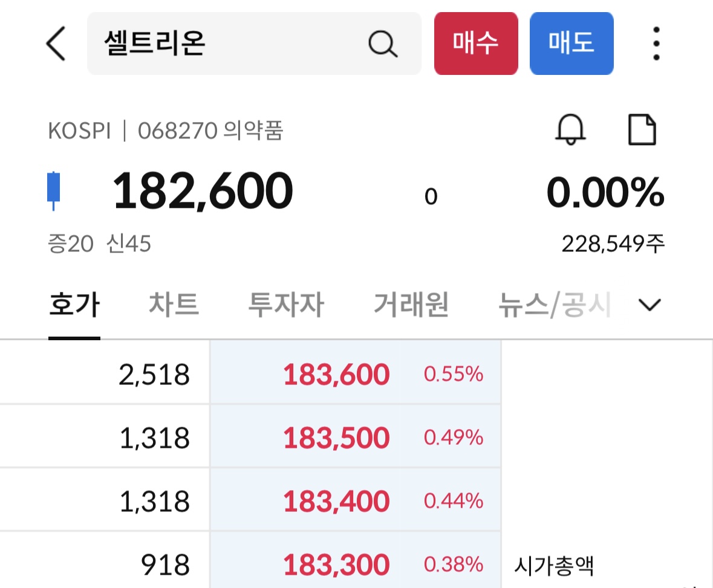Tap the red 매수 buy button
The image size is (713, 588).
476,44
